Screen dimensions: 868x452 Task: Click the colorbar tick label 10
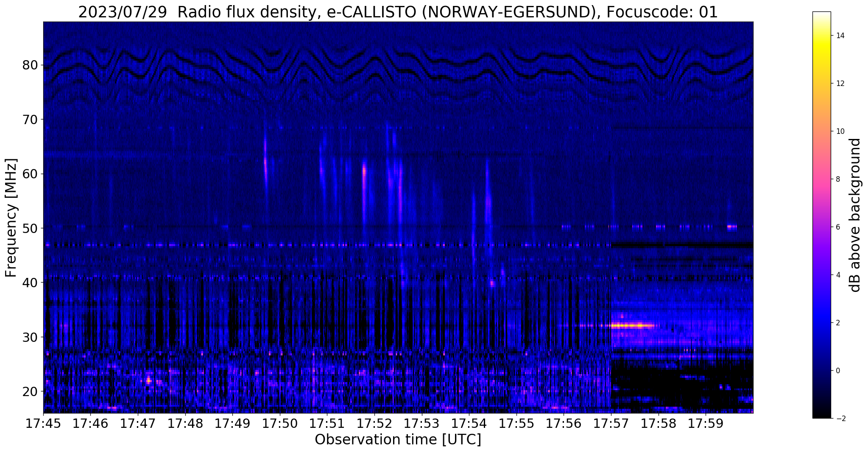840,131
